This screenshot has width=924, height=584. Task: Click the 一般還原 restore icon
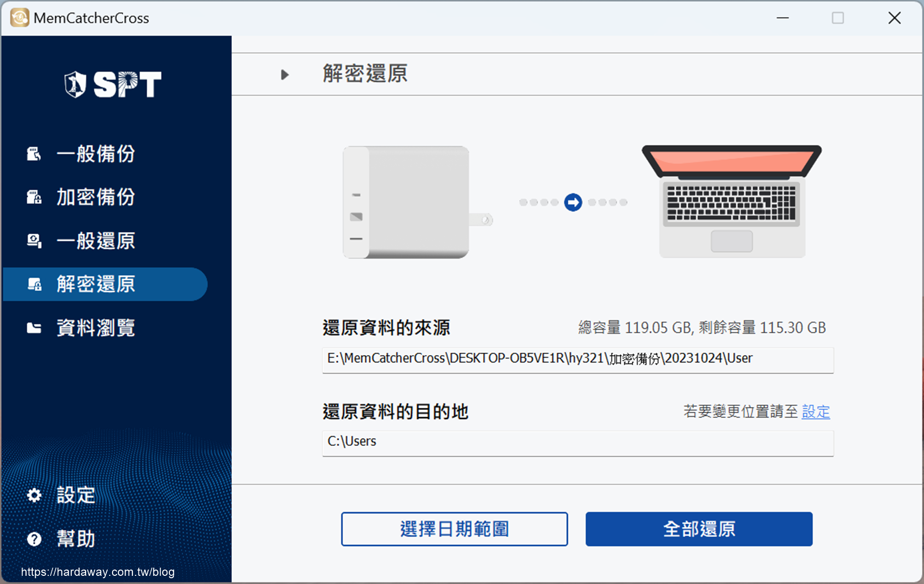coord(34,241)
